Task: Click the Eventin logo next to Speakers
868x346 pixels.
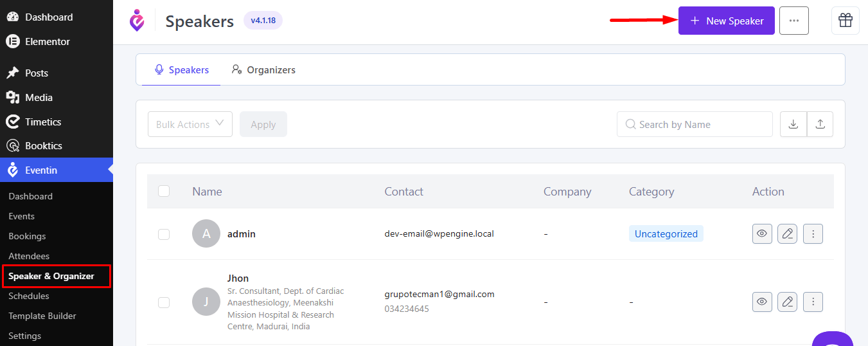Action: coord(137,21)
